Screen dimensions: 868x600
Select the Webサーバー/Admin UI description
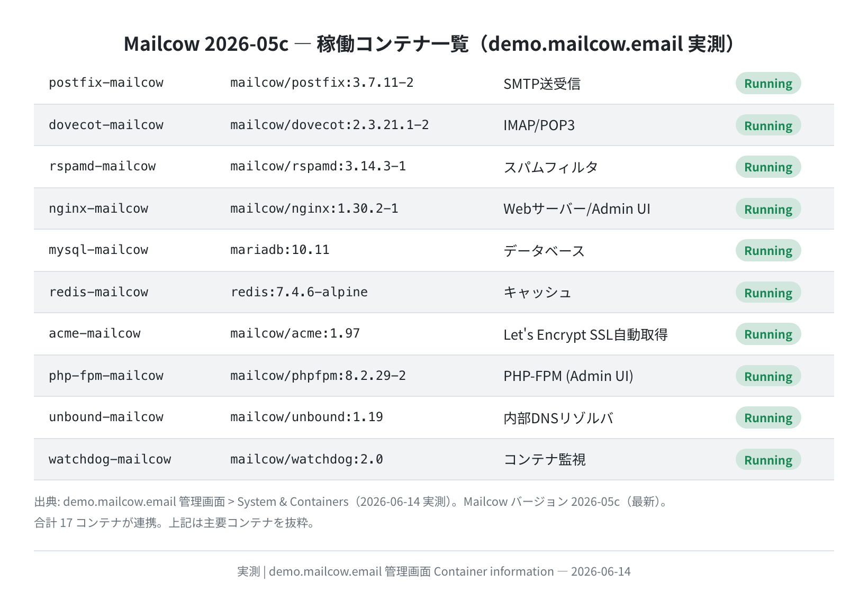point(577,209)
